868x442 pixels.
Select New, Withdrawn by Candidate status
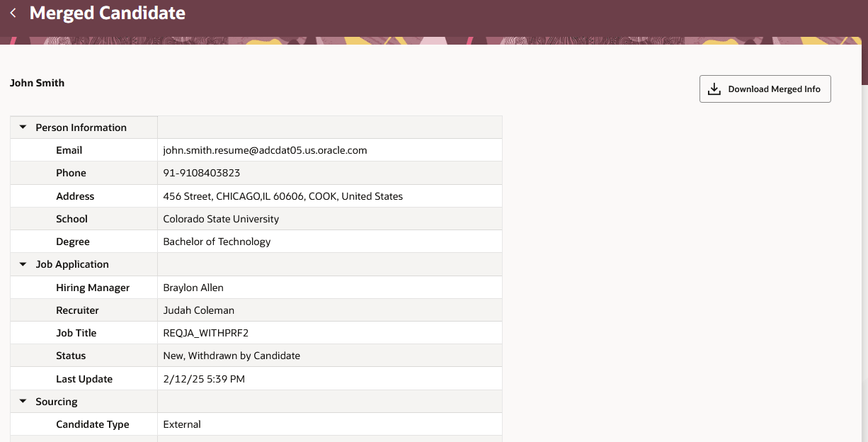click(232, 356)
